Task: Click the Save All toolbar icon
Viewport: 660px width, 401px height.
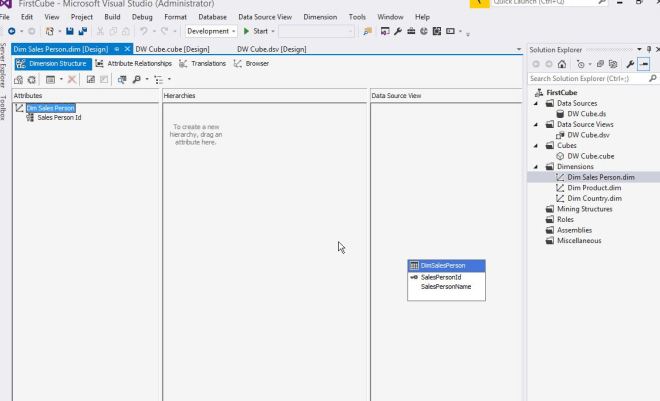Action: [81, 31]
